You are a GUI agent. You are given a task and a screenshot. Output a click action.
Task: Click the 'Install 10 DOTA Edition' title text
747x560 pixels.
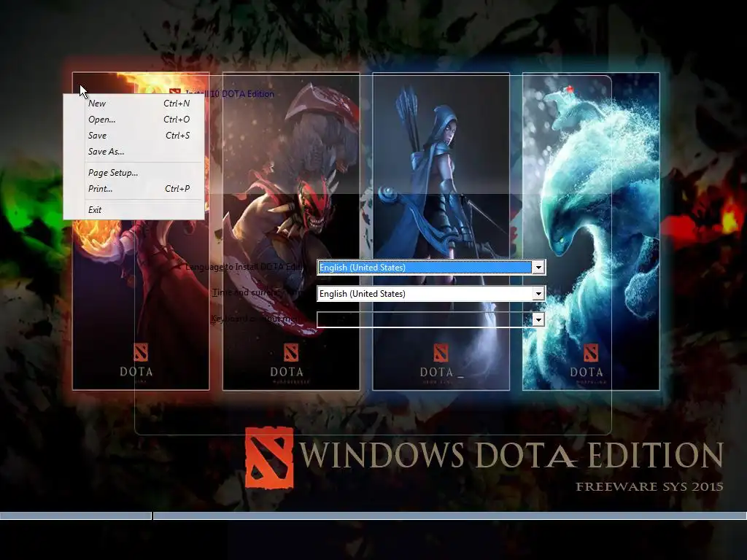click(230, 94)
